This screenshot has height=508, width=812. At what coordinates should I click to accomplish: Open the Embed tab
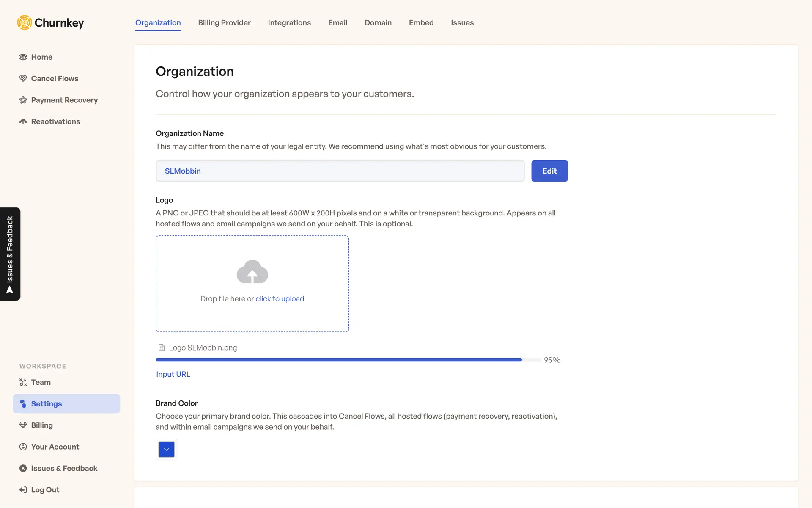coord(421,23)
